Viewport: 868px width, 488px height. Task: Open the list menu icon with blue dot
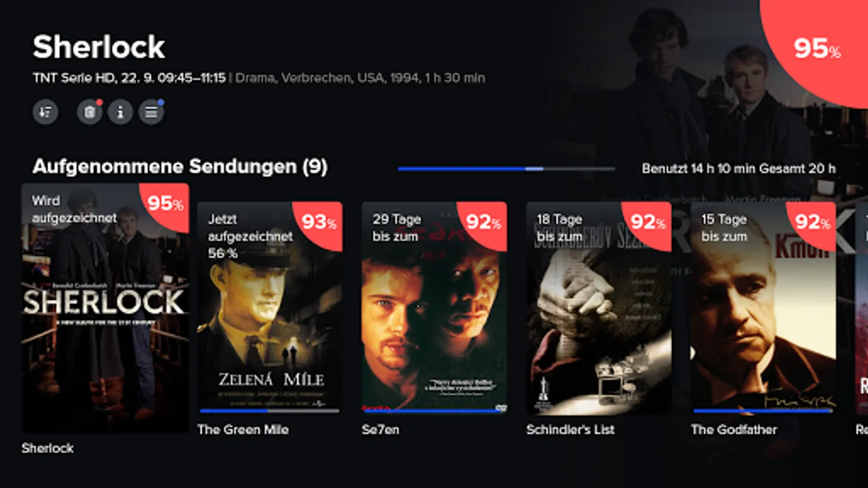tap(151, 112)
